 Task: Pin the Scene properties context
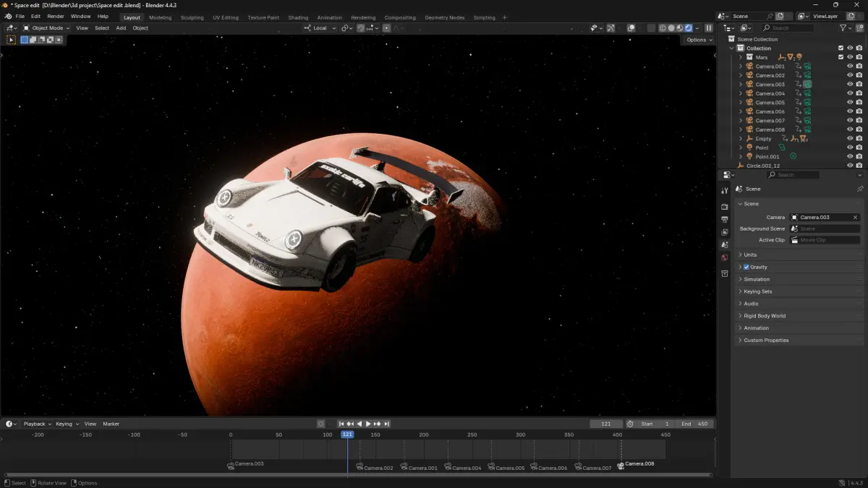860,189
